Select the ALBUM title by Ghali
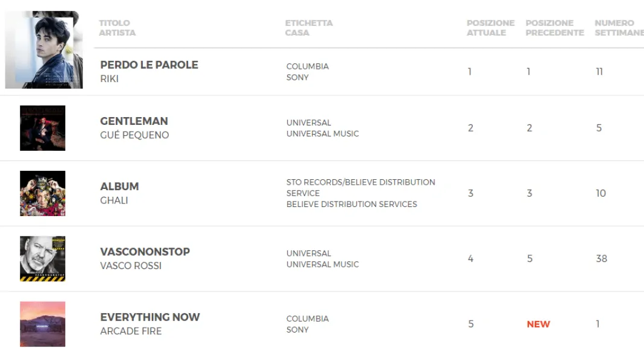644x350 pixels. pyautogui.click(x=119, y=186)
